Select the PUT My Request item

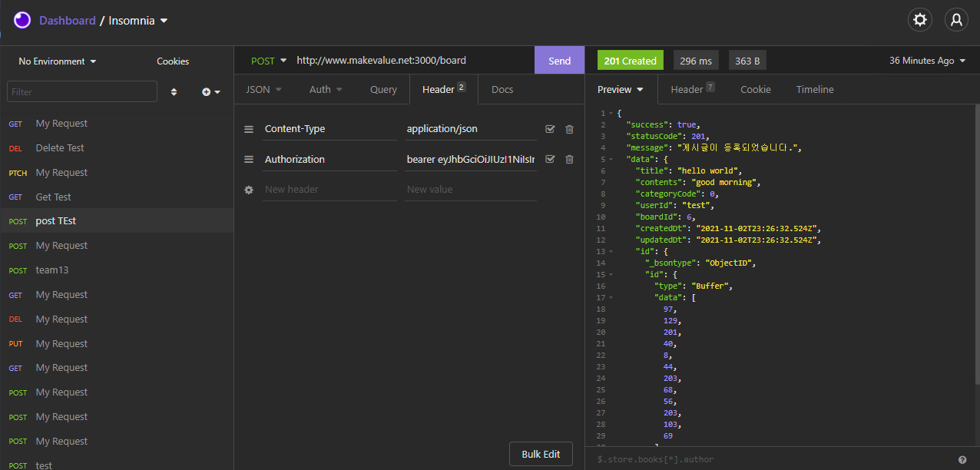coord(117,343)
